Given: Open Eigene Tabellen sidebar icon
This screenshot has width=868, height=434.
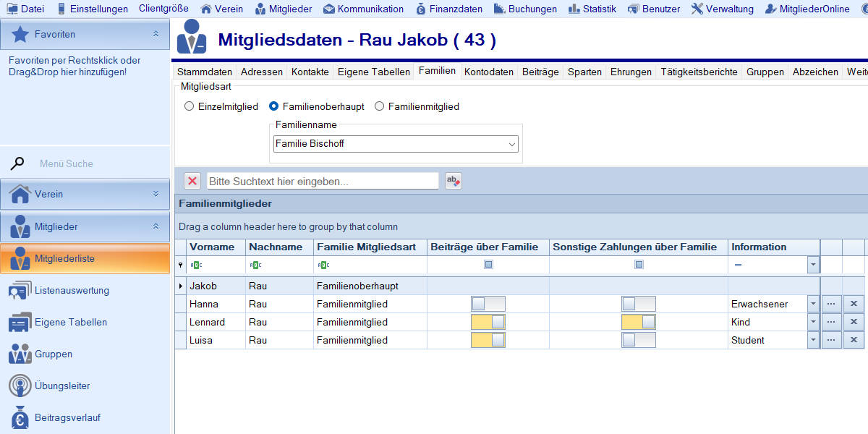Looking at the screenshot, I should (20, 322).
